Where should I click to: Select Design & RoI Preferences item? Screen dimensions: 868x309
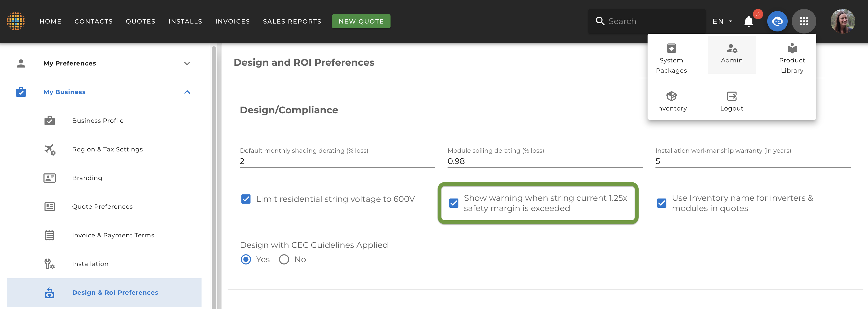(104, 292)
